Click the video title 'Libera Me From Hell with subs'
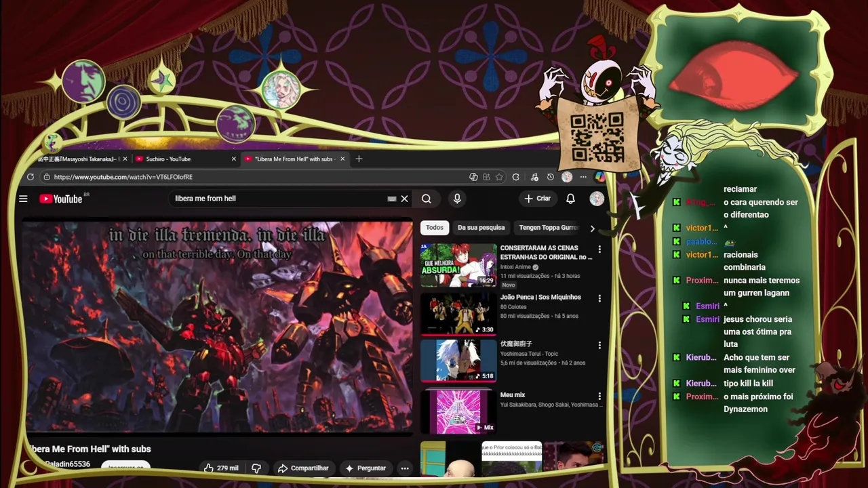This screenshot has height=488, width=868. 90,449
